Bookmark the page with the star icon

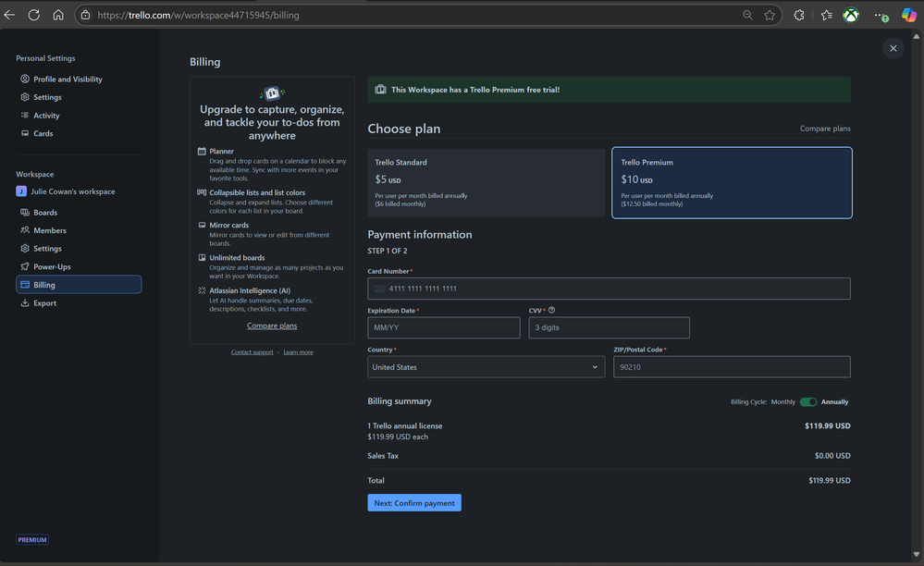pos(770,16)
